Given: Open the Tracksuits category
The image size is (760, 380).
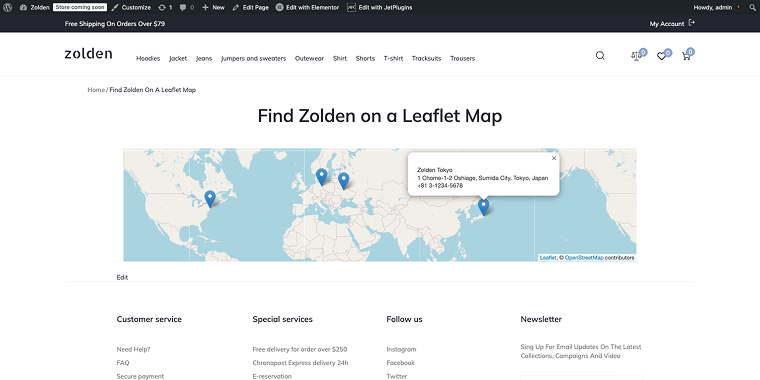Looking at the screenshot, I should click(x=427, y=58).
